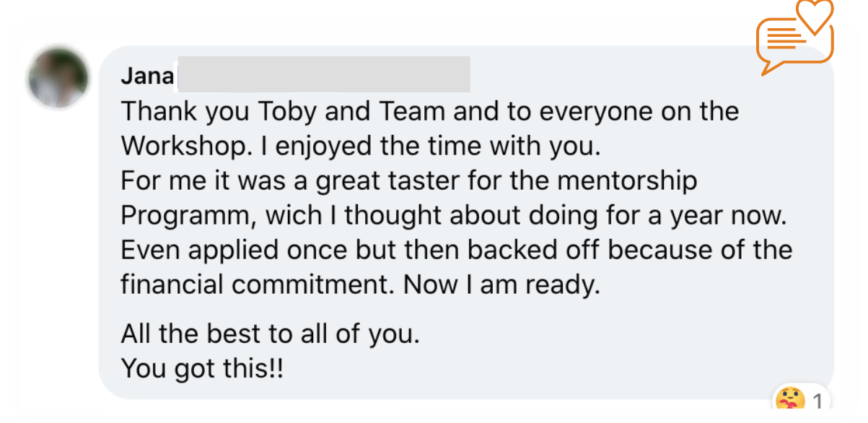Click the word mentorship
Screen dimensions: 868x423
click(630, 181)
